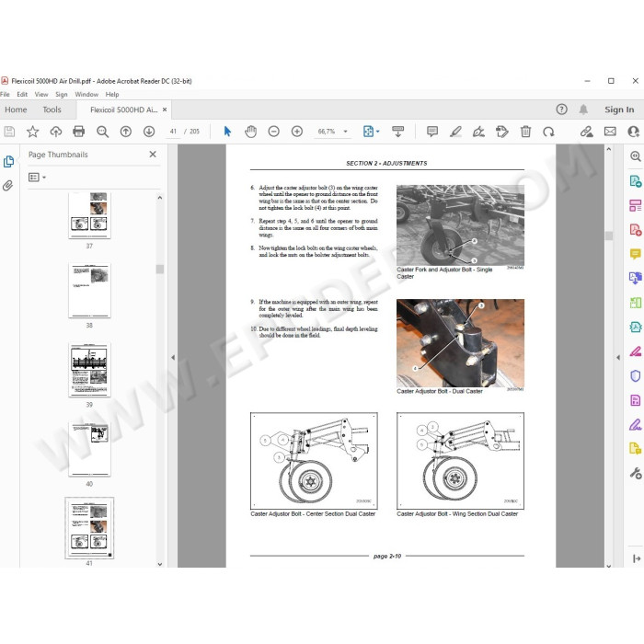Open the zoom percentage dropdown arrow
Screen dimensions: 644x644
pos(345,132)
